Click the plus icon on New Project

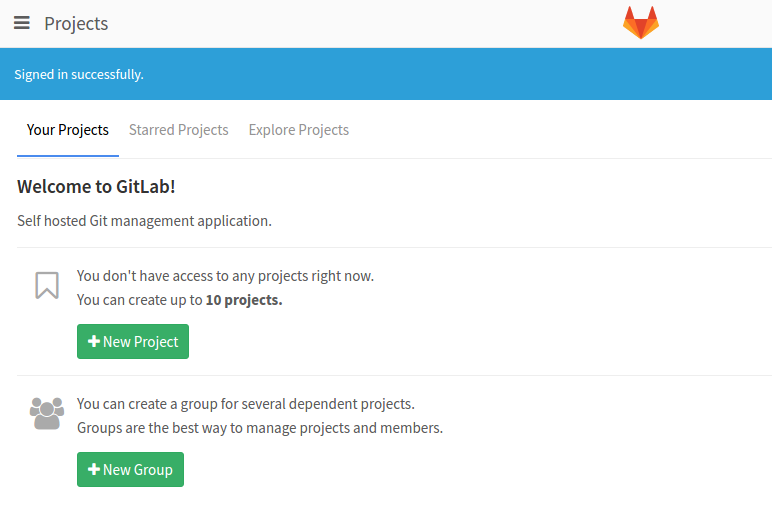94,341
